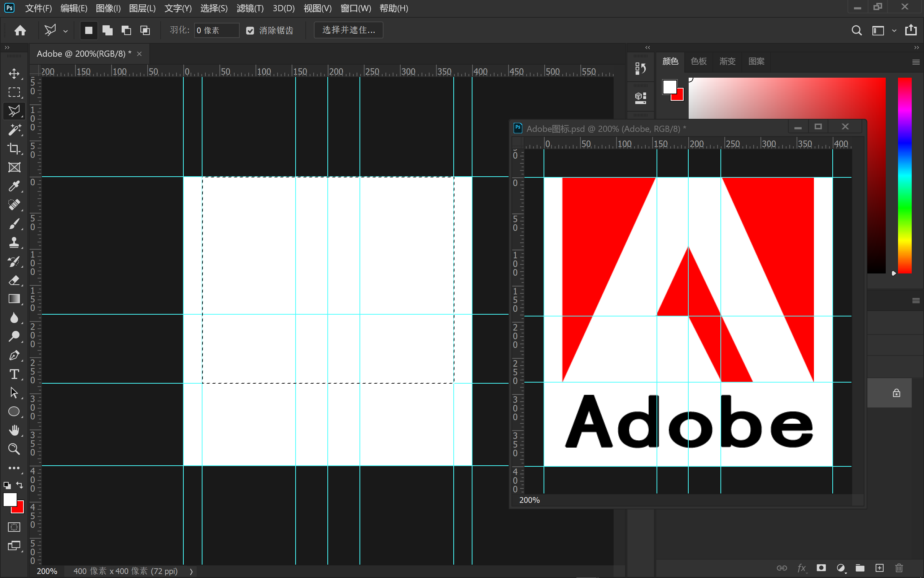Select the Hand tool
This screenshot has height=578, width=924.
pyautogui.click(x=14, y=431)
